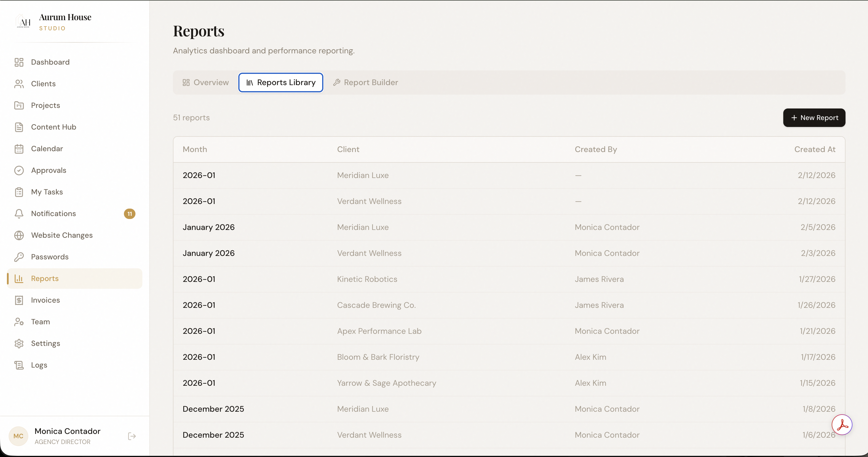Open the Invoices dollar icon
This screenshot has height=457, width=868.
tap(19, 300)
